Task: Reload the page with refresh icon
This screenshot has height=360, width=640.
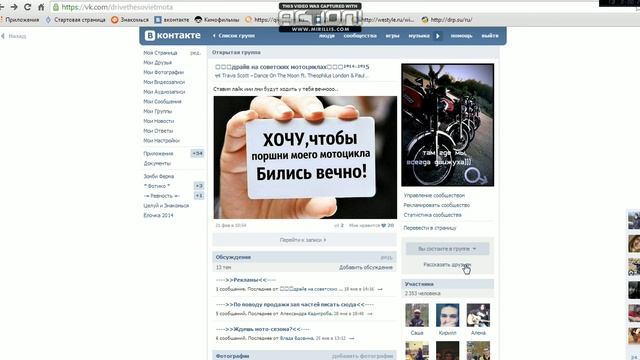Action: [28, 7]
